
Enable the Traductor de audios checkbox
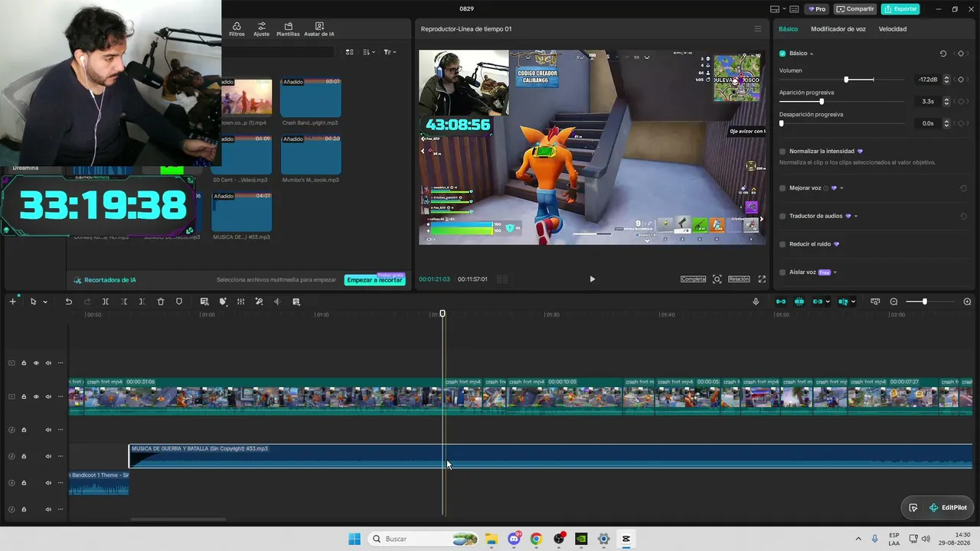click(782, 217)
